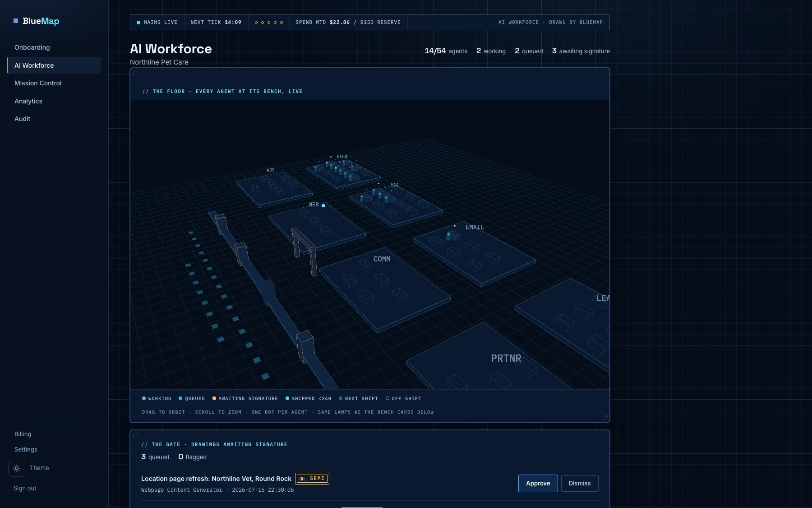
Task: Click '3 queued' in The Gate panel
Action: pos(155,457)
